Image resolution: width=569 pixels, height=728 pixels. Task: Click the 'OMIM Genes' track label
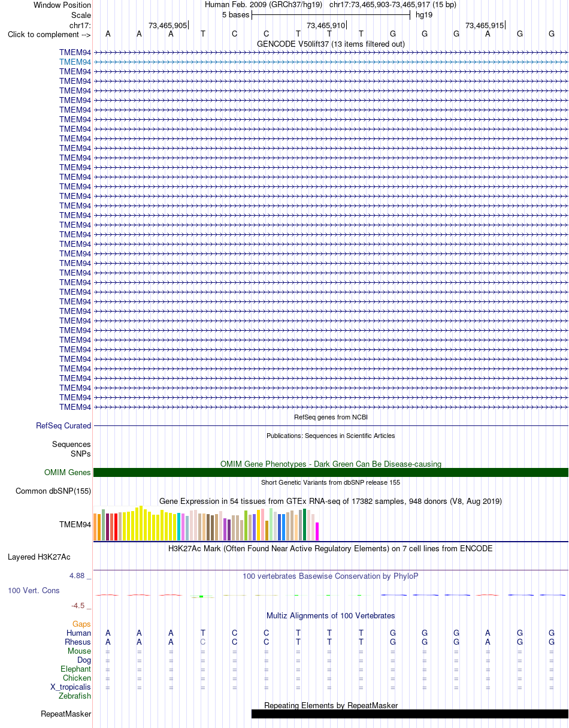click(68, 473)
